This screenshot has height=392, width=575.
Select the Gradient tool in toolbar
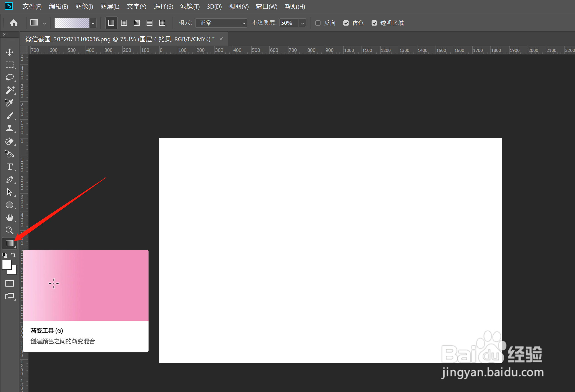(9, 243)
